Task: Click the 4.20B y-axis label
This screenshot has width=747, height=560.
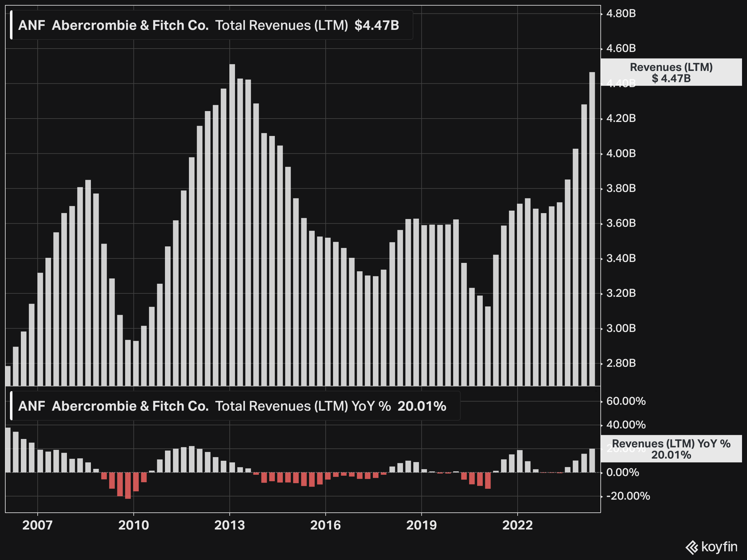Action: tap(621, 119)
